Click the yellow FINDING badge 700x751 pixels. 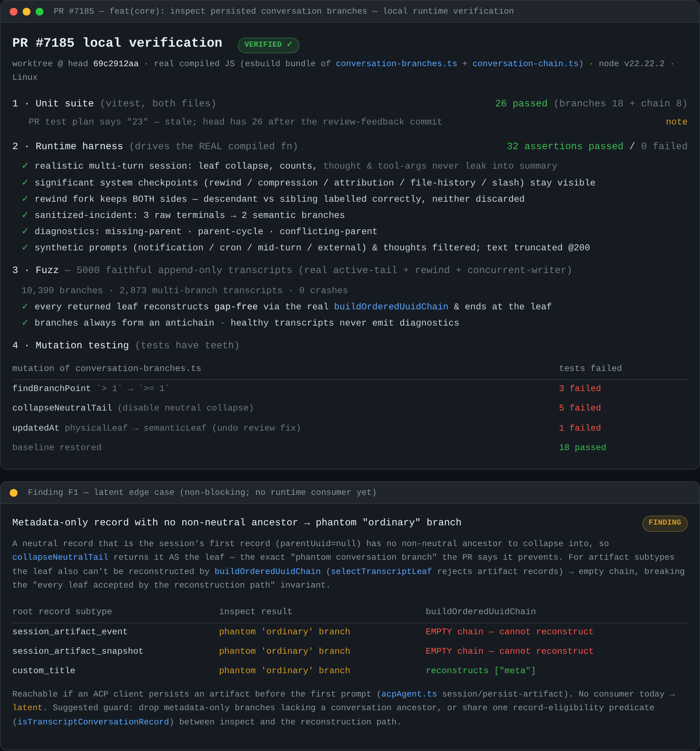click(664, 523)
